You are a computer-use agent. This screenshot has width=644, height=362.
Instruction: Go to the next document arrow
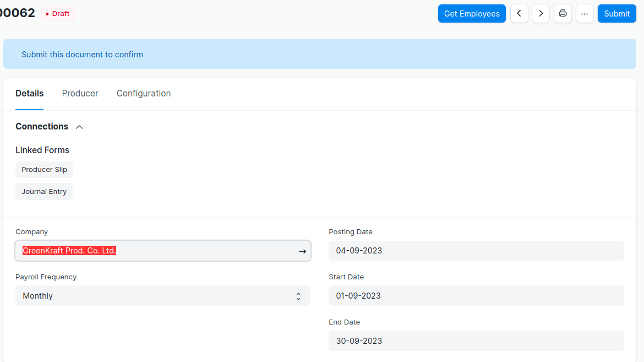(541, 14)
